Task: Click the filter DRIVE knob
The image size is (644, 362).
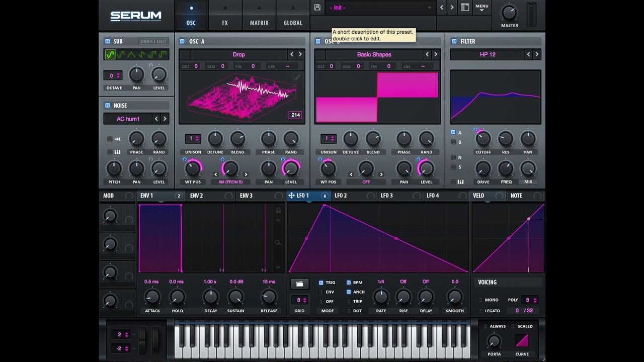Action: 483,168
